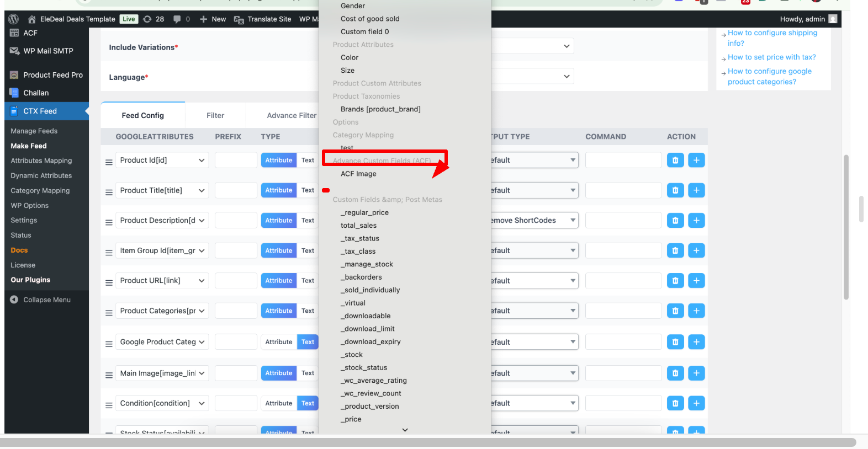Open the Product Title[title] attribute dropdown

click(162, 190)
